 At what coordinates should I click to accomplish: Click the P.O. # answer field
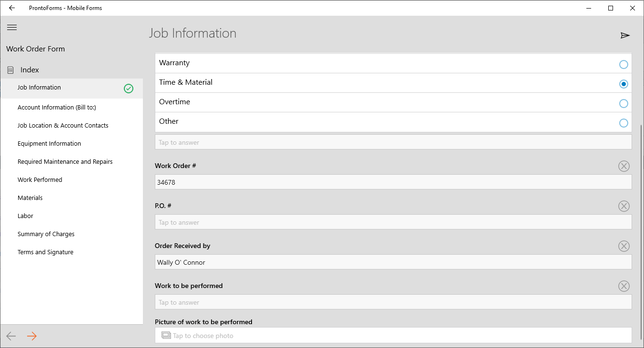(393, 222)
